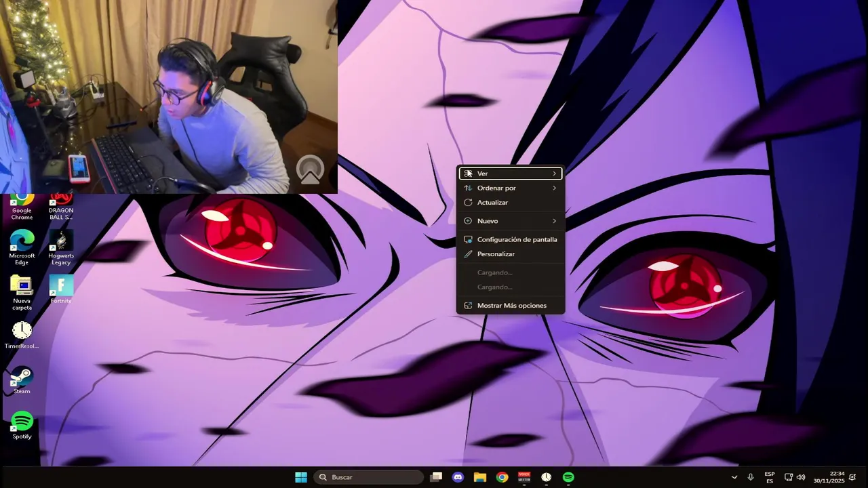Select the Spotify desktop shortcut
868x488 pixels.
pyautogui.click(x=22, y=425)
